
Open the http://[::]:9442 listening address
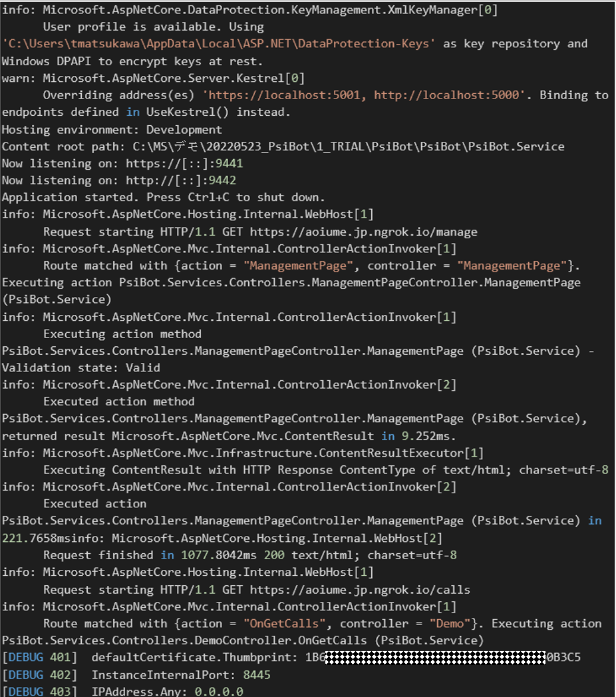click(181, 180)
